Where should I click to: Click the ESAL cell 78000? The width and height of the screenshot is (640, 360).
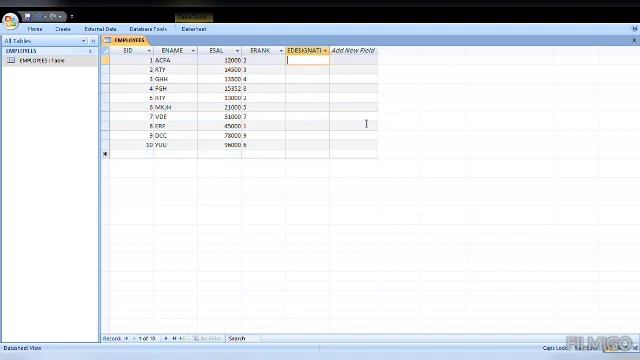tap(220, 135)
